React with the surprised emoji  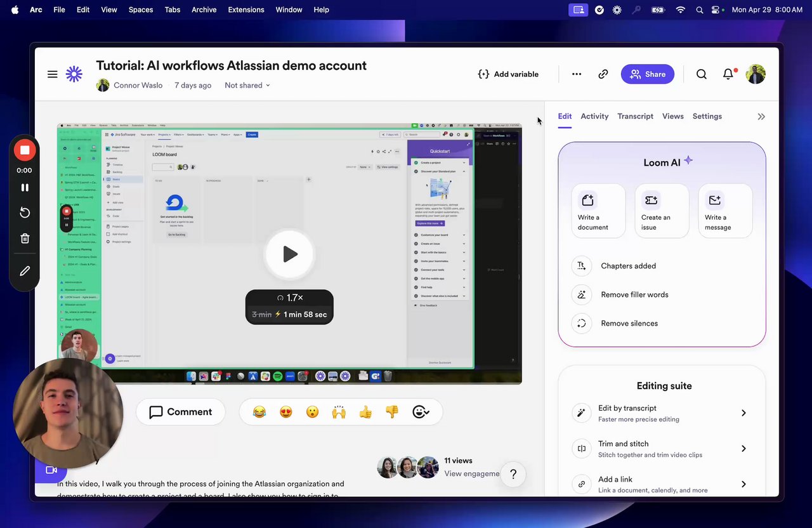point(312,412)
